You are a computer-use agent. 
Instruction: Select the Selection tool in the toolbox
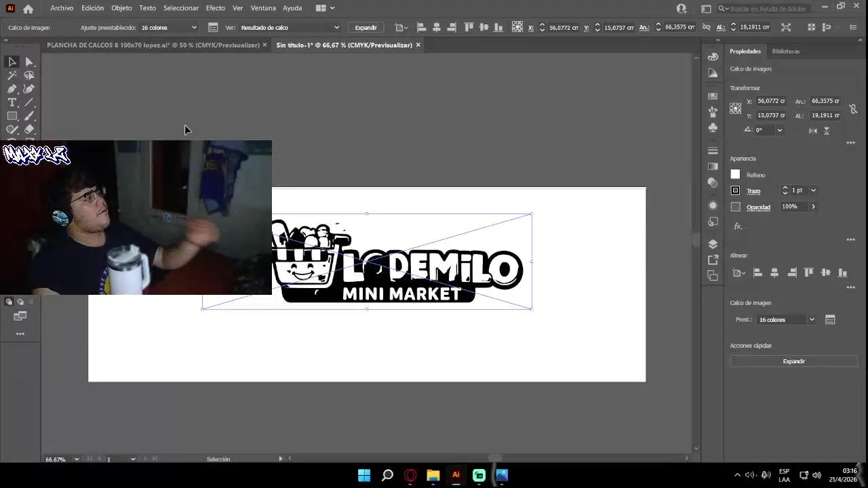(x=12, y=62)
